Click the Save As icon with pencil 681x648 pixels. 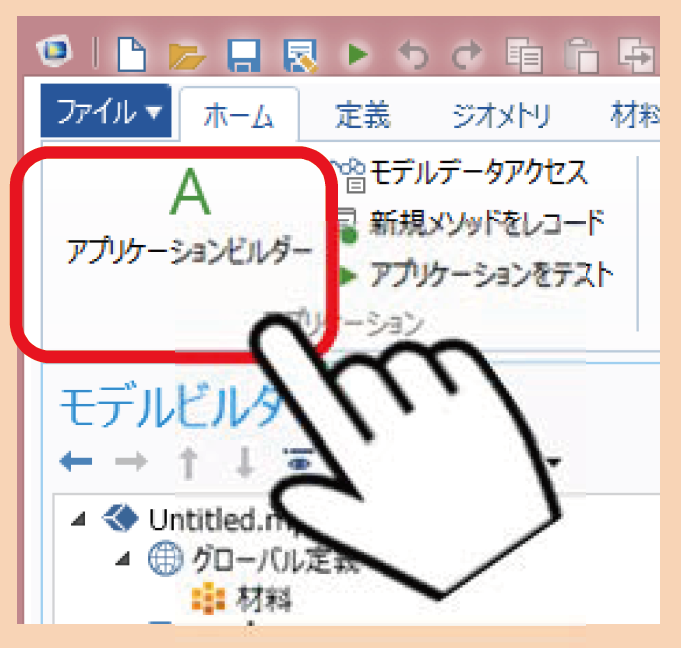click(x=301, y=56)
